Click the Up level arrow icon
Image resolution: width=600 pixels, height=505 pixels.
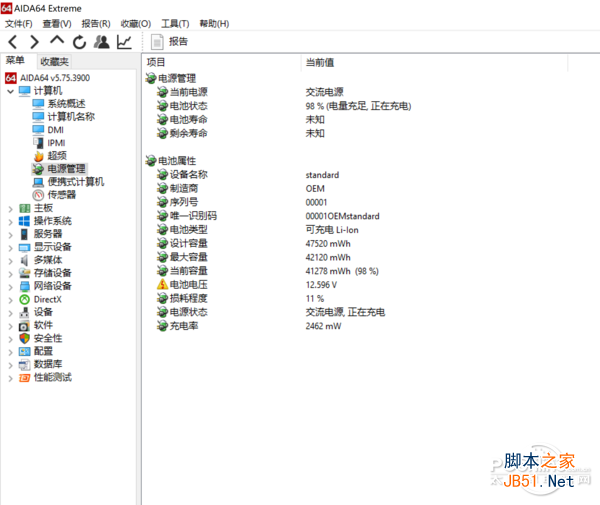(57, 41)
